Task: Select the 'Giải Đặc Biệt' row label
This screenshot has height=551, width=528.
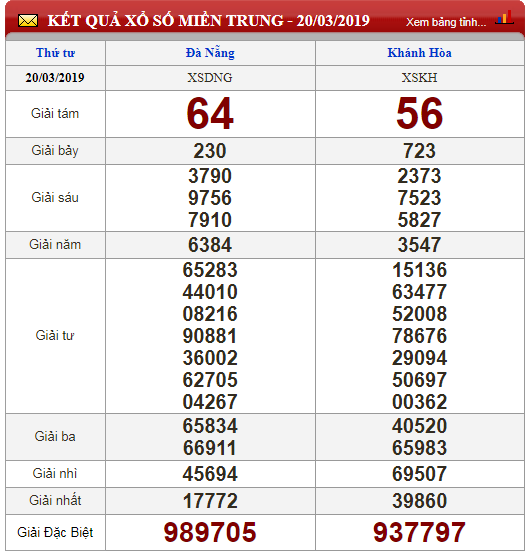Action: (x=55, y=532)
